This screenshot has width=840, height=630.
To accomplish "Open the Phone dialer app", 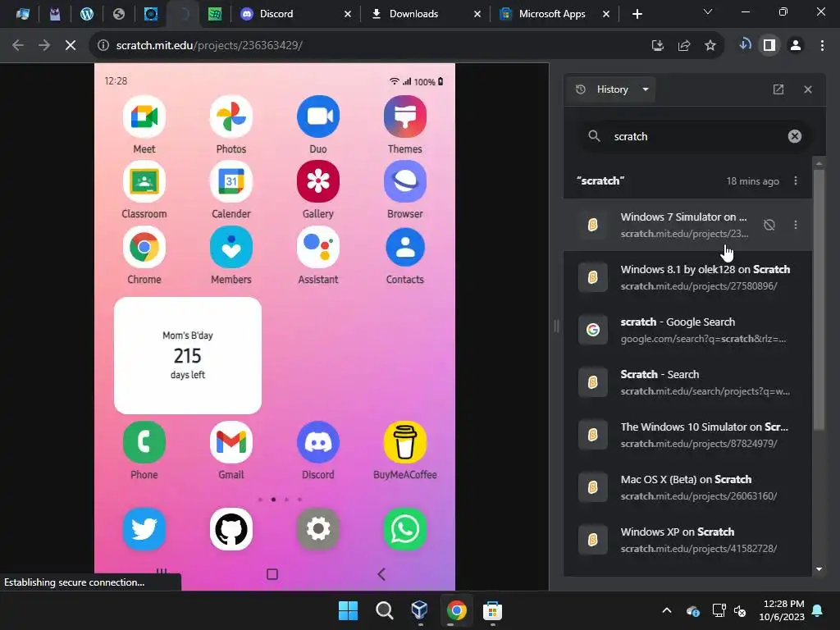I will pos(144,442).
